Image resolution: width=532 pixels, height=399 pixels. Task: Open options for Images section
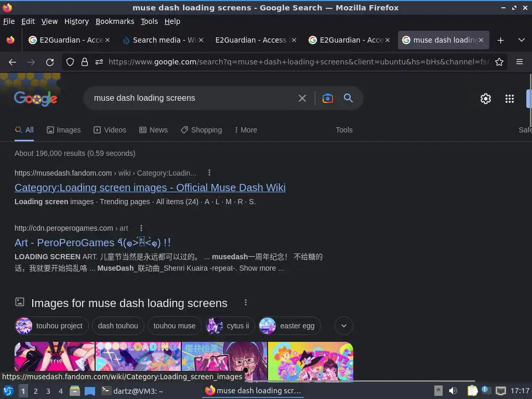[246, 302]
